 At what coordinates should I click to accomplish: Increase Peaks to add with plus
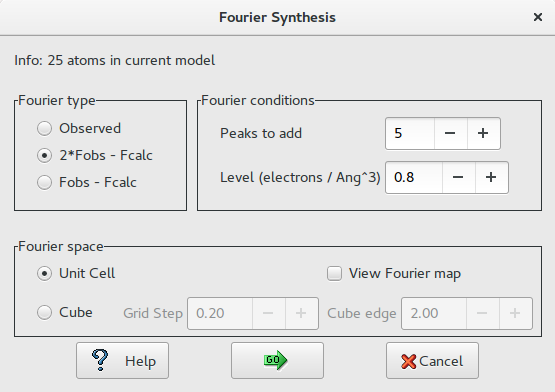pos(483,133)
